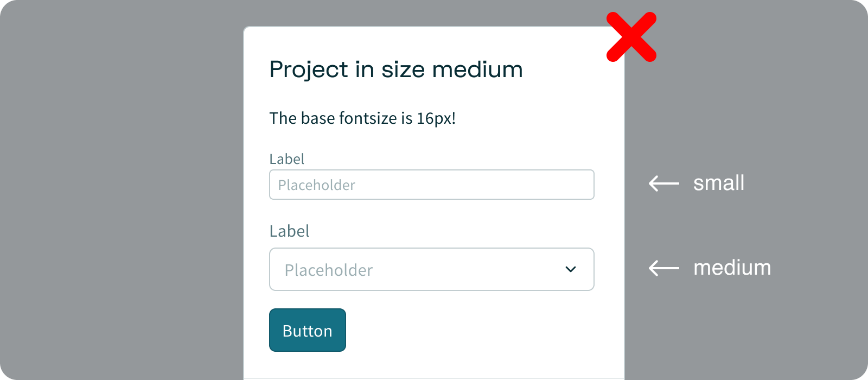Click the 'small' annotation label
868x380 pixels.
(718, 183)
